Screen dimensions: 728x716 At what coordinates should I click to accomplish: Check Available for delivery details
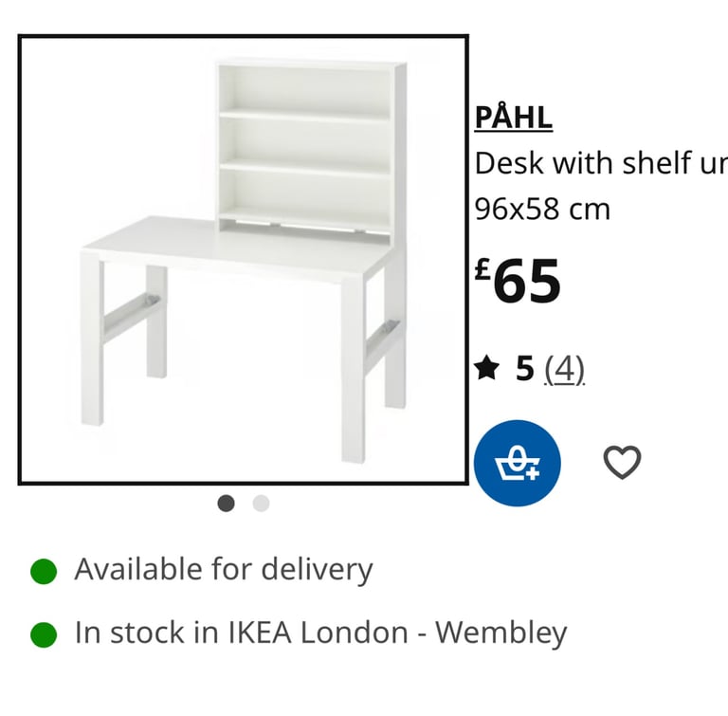(224, 570)
